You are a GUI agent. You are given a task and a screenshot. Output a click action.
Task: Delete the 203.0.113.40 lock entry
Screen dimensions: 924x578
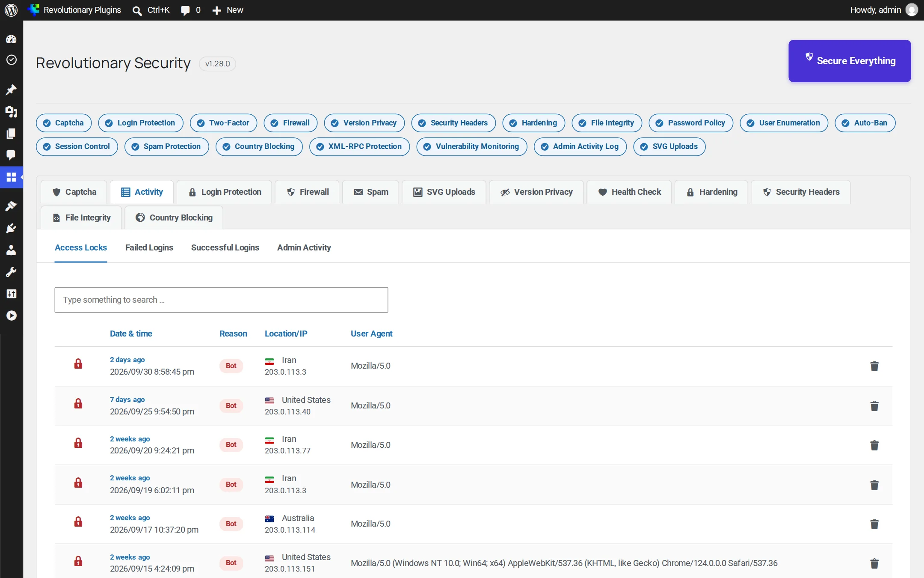coord(874,406)
